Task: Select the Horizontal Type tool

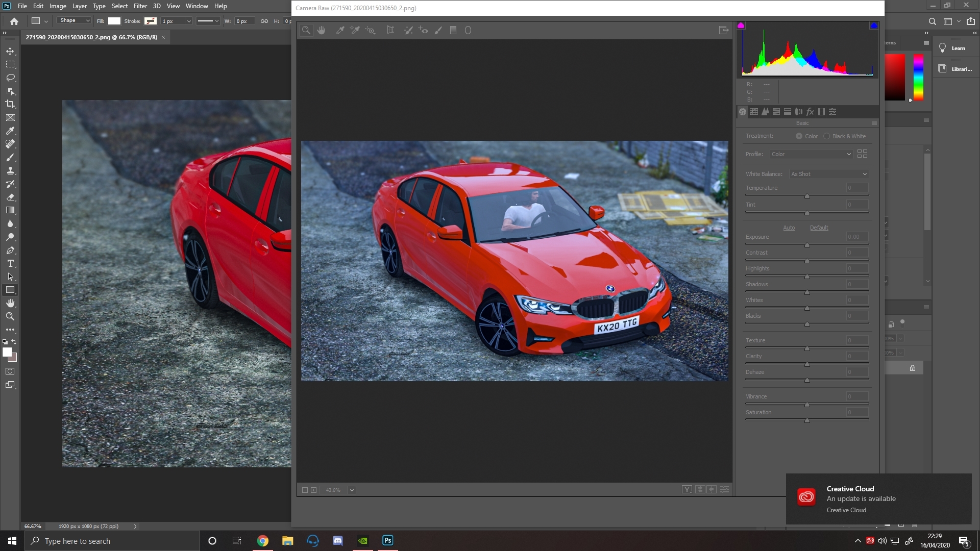Action: (x=10, y=264)
